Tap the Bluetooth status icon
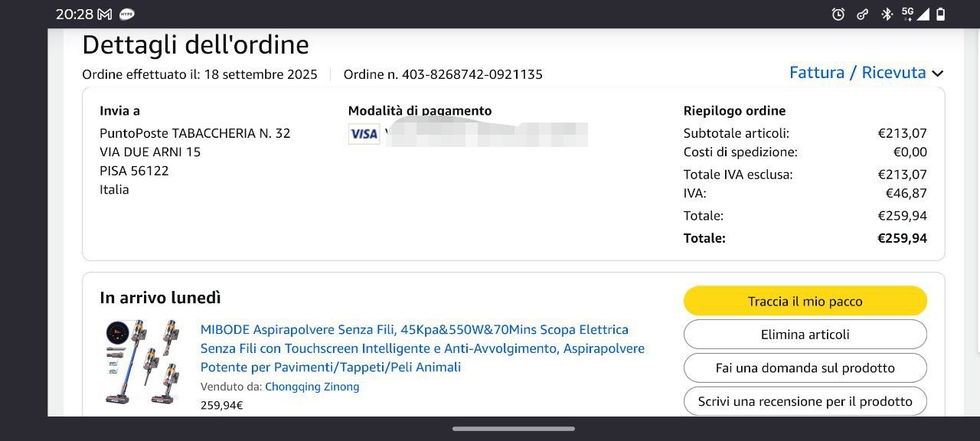 (887, 14)
